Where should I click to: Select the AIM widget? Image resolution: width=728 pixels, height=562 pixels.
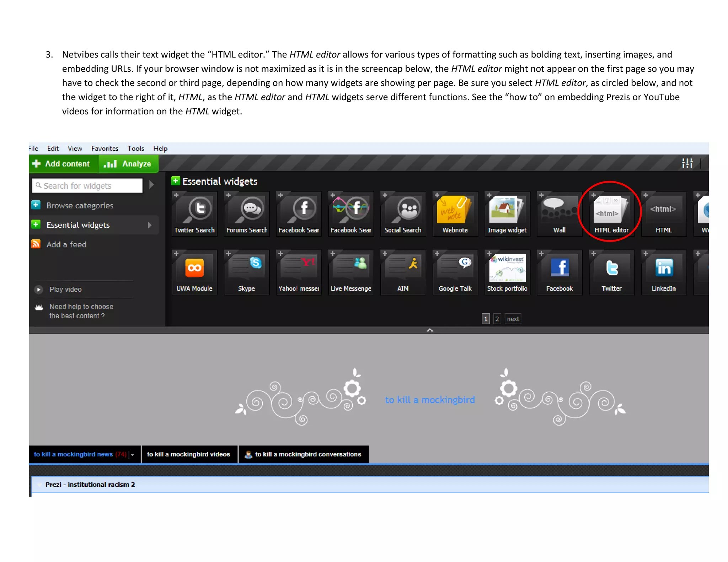[403, 272]
